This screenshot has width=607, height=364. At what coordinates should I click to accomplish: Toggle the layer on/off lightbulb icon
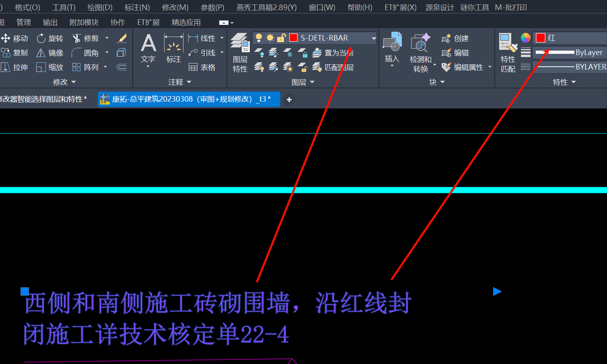click(x=259, y=38)
